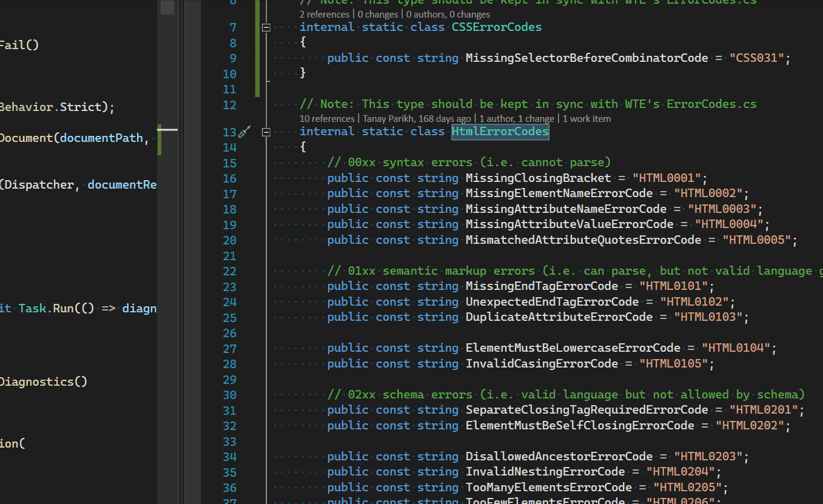This screenshot has height=504, width=823.
Task: Open the "1 work item" CodeLens link
Action: (586, 118)
